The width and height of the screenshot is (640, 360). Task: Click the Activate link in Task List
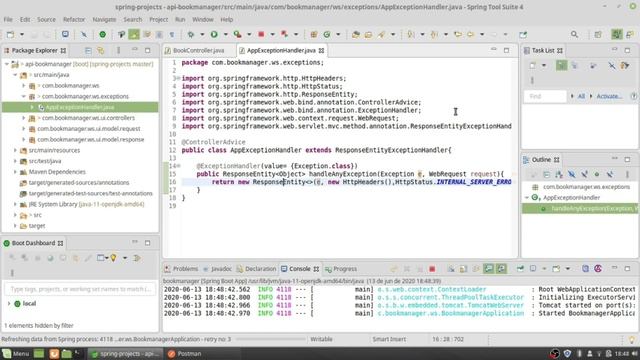click(609, 96)
